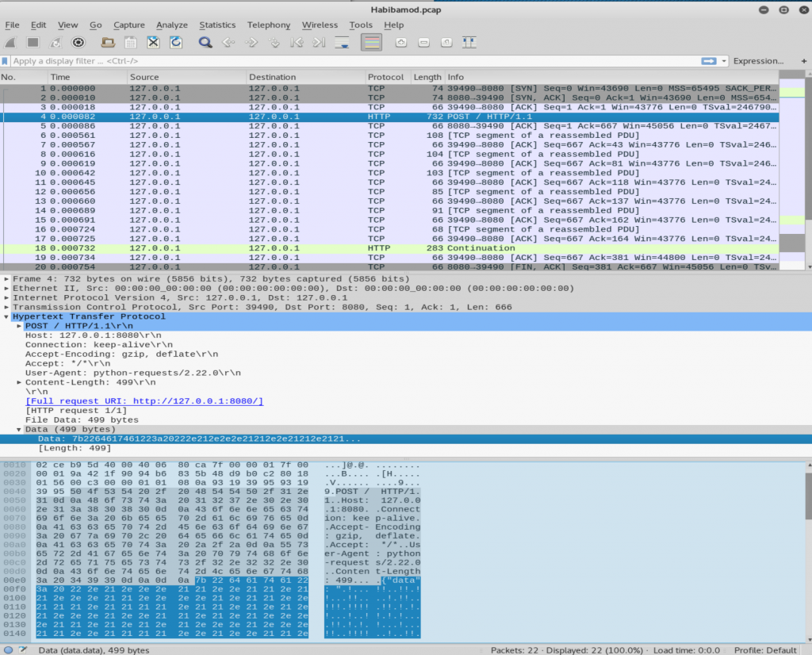Sort by the Time column header
The width and height of the screenshot is (812, 655).
[87, 77]
